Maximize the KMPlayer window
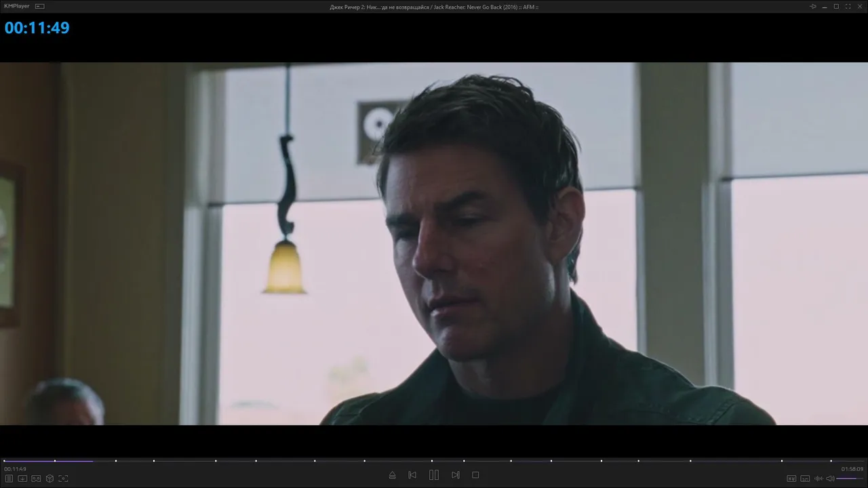Viewport: 868px width, 488px height. pos(836,6)
